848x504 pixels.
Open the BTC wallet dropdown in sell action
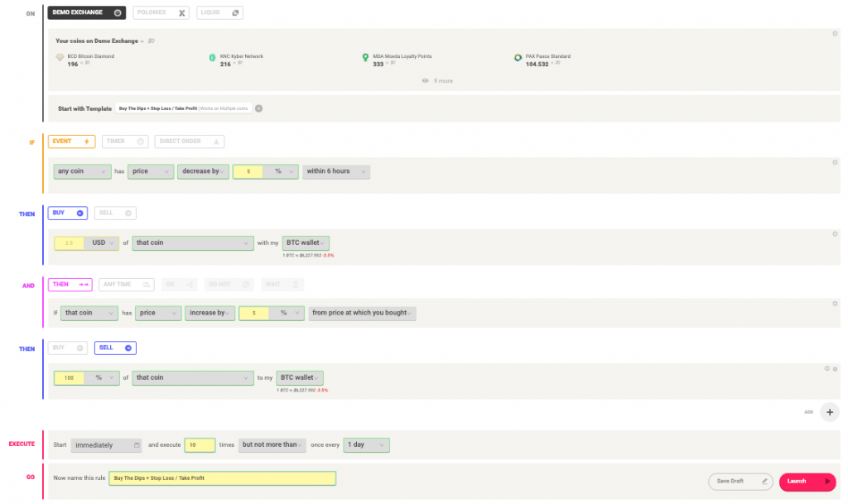(300, 378)
